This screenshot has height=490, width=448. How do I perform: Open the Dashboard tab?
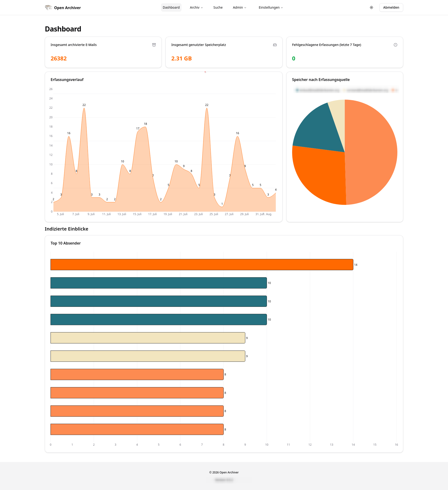171,7
